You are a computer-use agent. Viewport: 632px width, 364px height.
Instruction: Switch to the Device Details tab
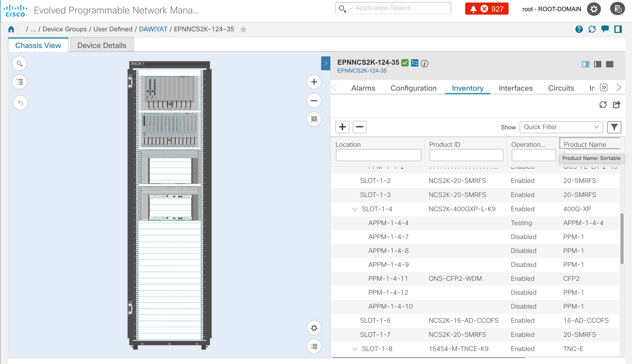(102, 45)
